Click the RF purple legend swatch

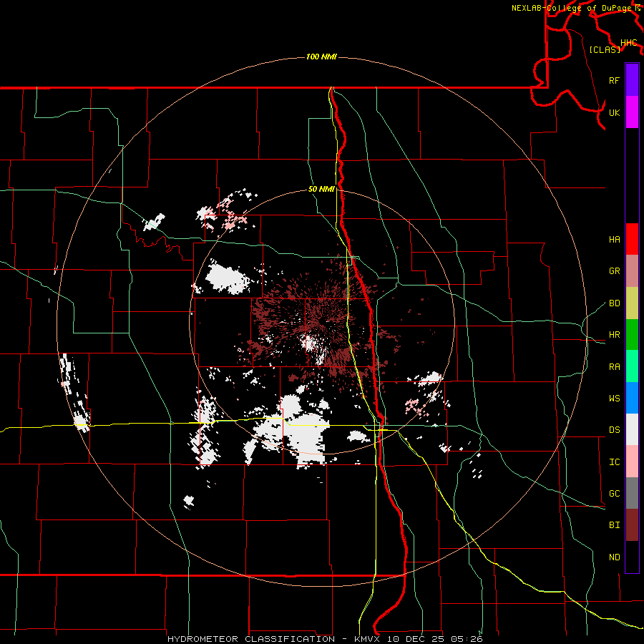pos(632,80)
